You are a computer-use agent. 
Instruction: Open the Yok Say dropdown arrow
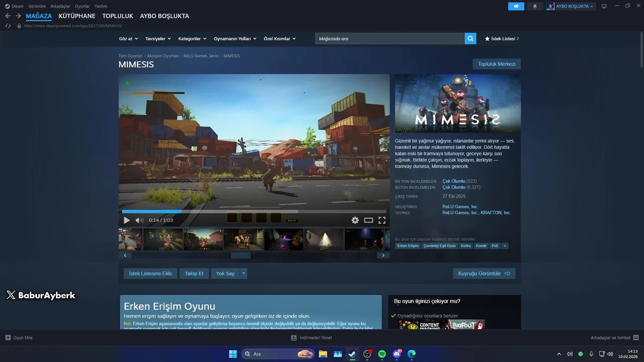(244, 274)
